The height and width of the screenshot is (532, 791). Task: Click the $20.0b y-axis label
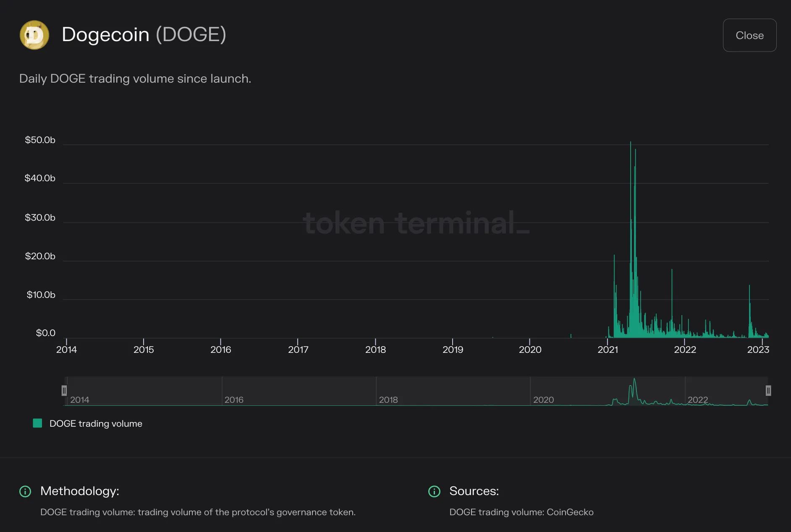[x=40, y=256]
